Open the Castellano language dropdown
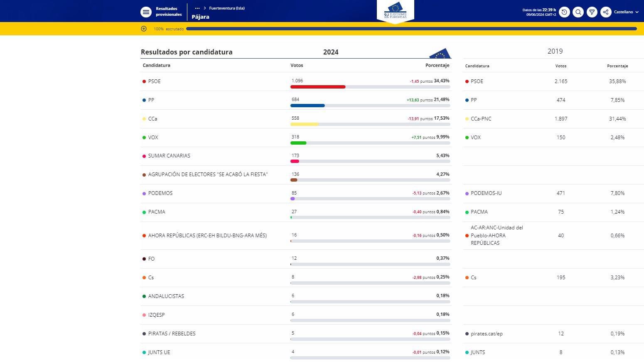Viewport: 644px width, 362px height. [626, 12]
